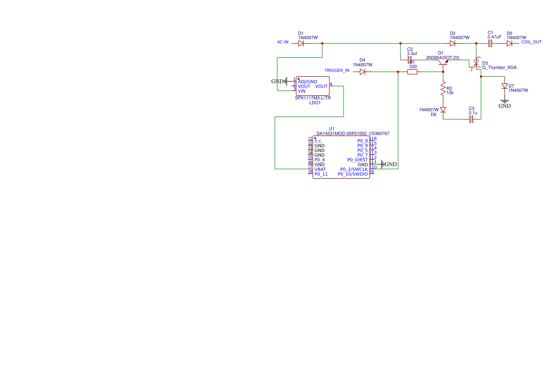
Task: Select the D2 diode symbol on the top rail
Action: [452, 44]
